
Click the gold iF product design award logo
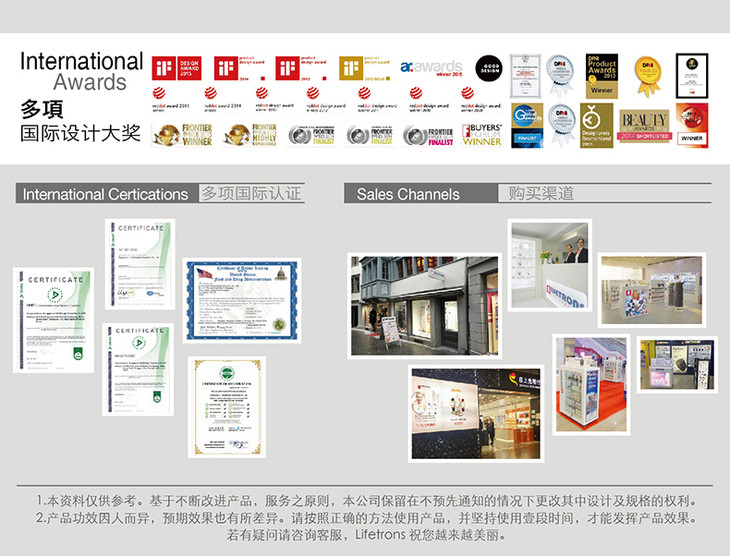[365, 68]
